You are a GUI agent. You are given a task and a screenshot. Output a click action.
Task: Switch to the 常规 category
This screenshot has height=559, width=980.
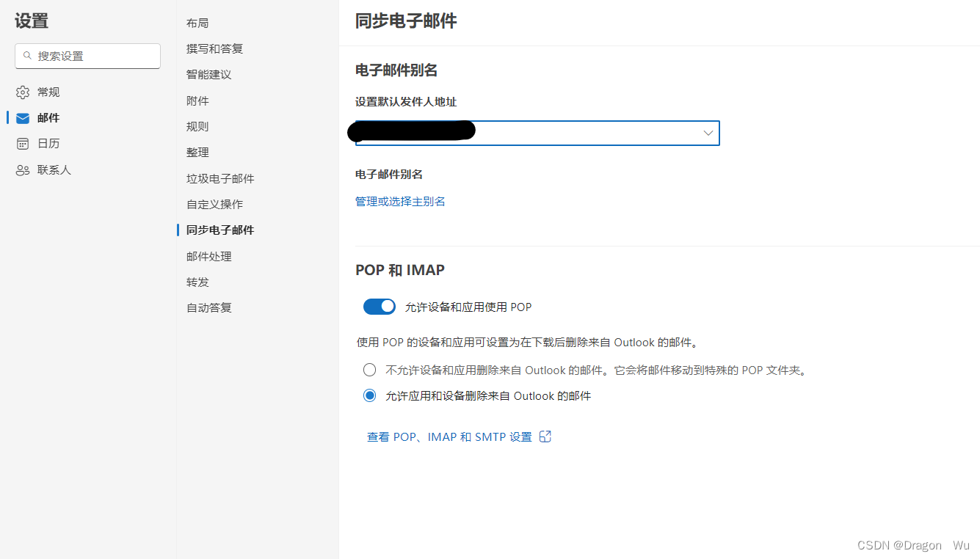click(x=48, y=92)
